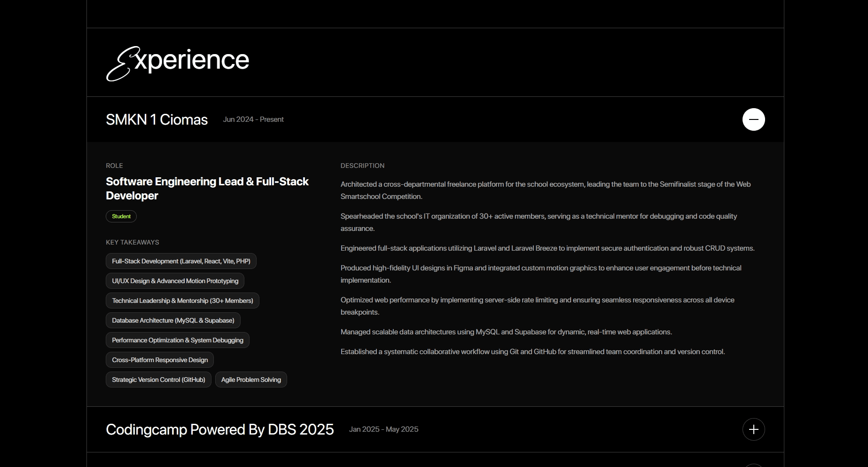Screen dimensions: 868x467
Task: Select the Performance Optimization & System Debugging tag
Action: tap(177, 340)
